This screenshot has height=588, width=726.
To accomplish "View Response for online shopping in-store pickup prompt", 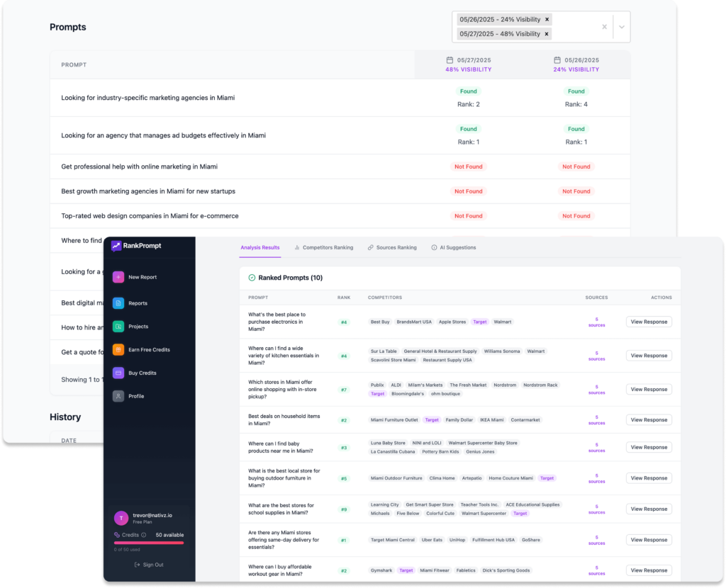I will 649,390.
